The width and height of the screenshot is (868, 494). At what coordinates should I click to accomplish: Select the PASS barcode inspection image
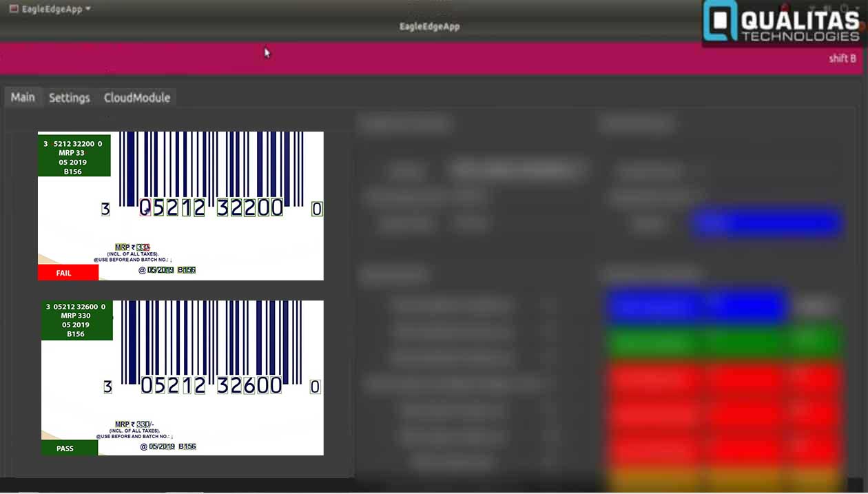tap(183, 378)
